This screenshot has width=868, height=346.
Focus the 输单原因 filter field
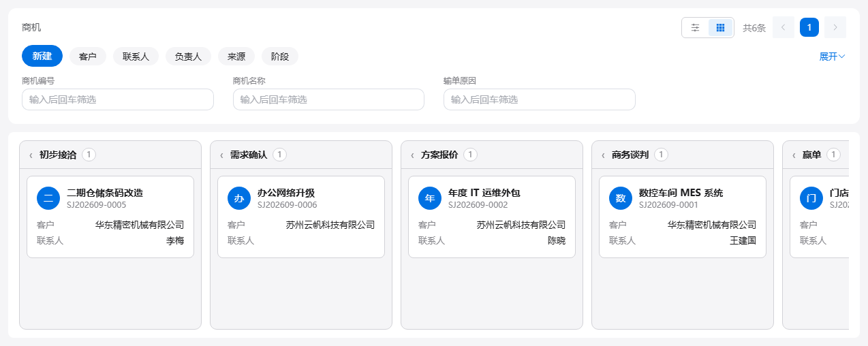(x=540, y=99)
